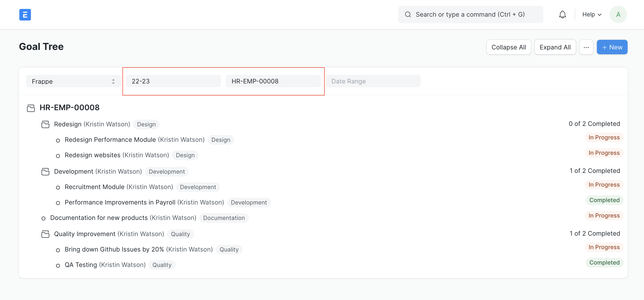Collapse the HR-EMP-00008 root folder icon
644x300 pixels.
coord(31,108)
